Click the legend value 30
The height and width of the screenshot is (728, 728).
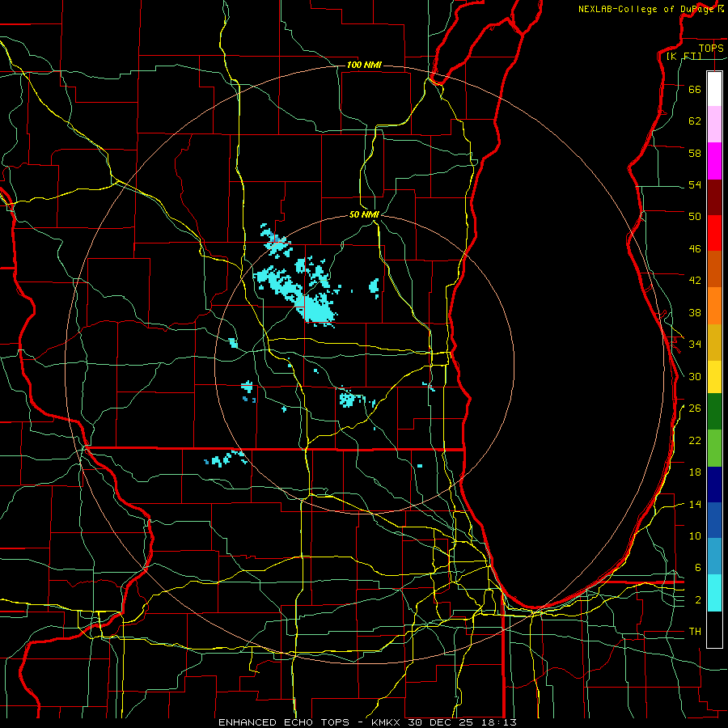[x=695, y=376]
